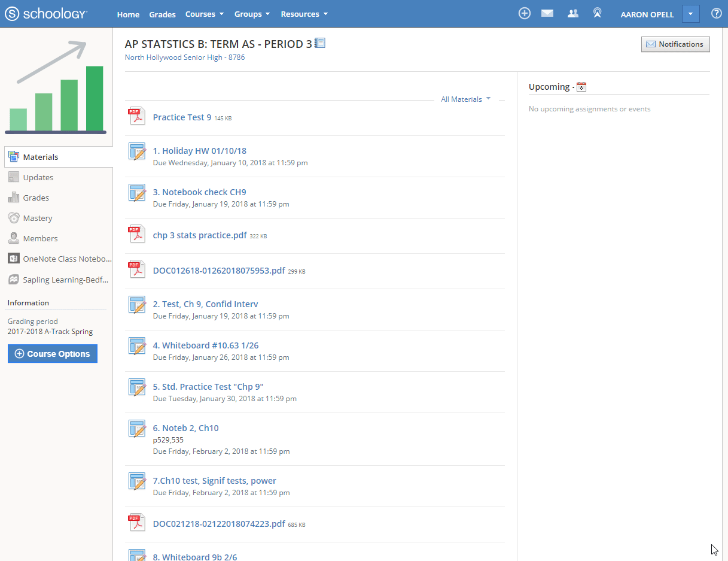The height and width of the screenshot is (561, 728).
Task: Select Mastery in the course sidebar
Action: (38, 218)
